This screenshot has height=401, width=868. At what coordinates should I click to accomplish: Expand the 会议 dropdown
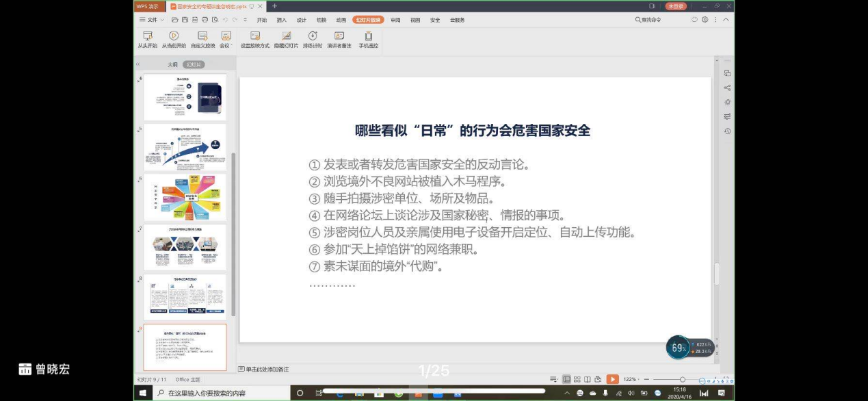click(x=226, y=36)
